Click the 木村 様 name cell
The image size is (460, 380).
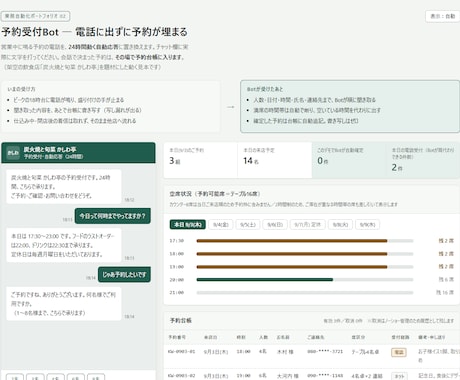pyautogui.click(x=285, y=352)
